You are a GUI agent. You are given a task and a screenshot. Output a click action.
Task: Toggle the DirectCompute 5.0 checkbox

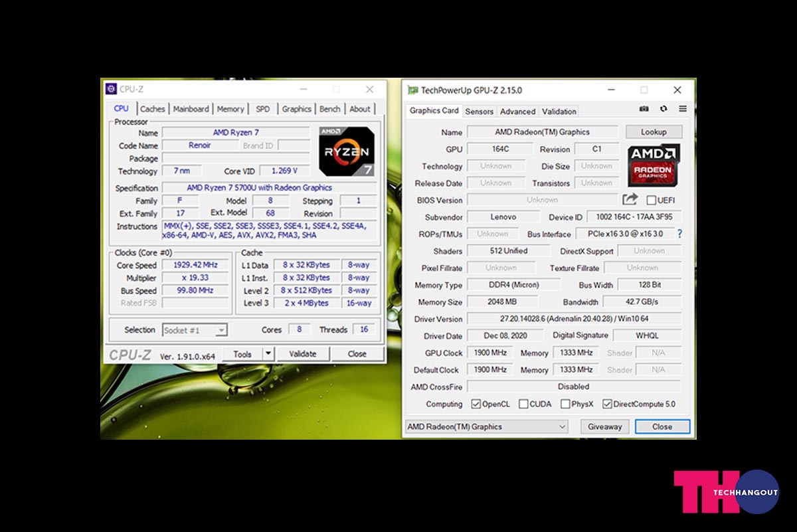607,404
